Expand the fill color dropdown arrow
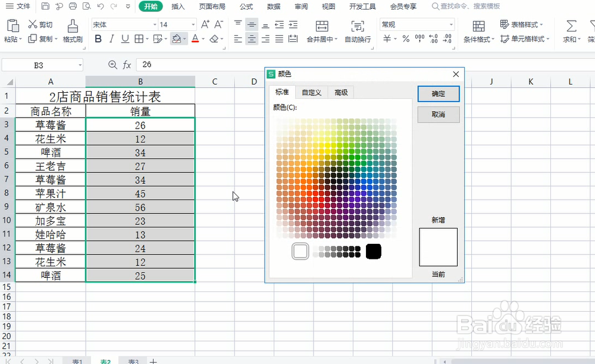 pyautogui.click(x=184, y=39)
